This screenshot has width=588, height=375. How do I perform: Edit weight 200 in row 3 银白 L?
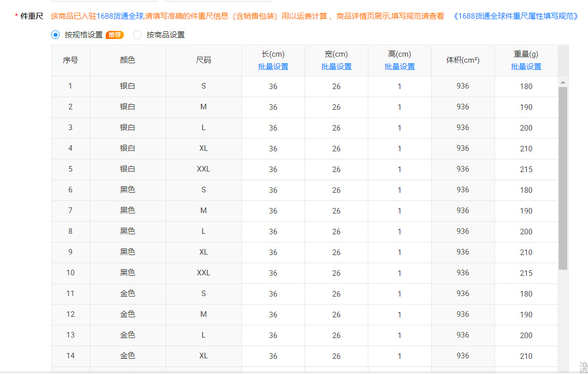pos(526,128)
